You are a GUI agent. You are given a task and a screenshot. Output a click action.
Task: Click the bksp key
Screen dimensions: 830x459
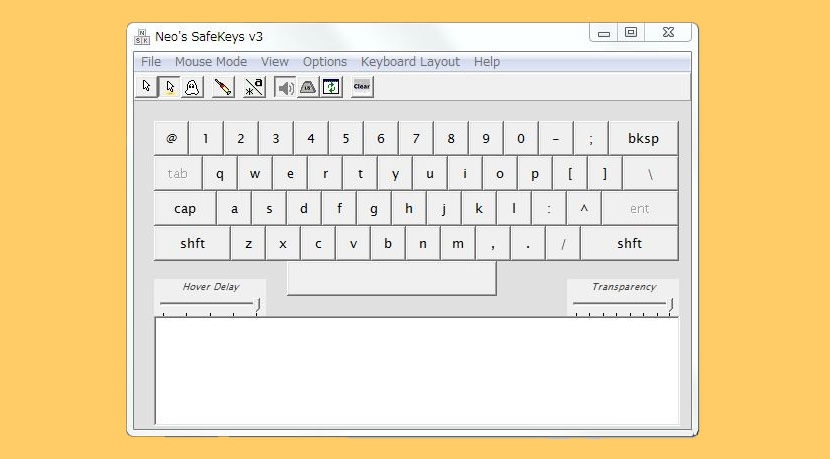[643, 138]
